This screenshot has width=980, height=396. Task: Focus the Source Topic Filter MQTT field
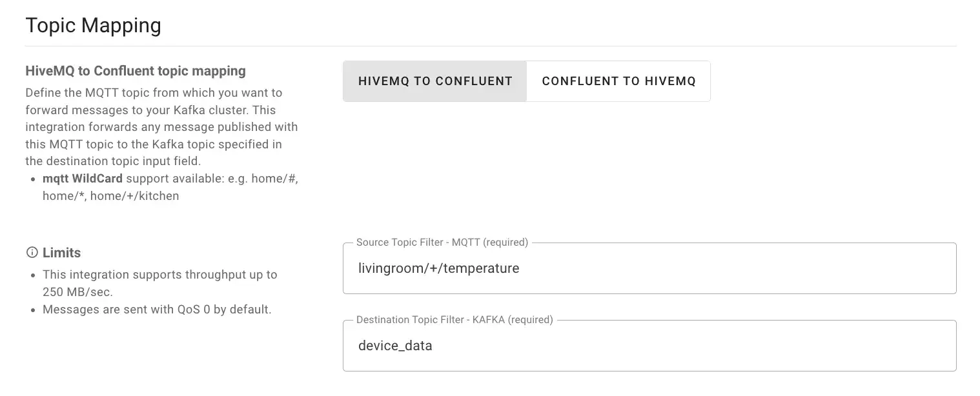(649, 268)
